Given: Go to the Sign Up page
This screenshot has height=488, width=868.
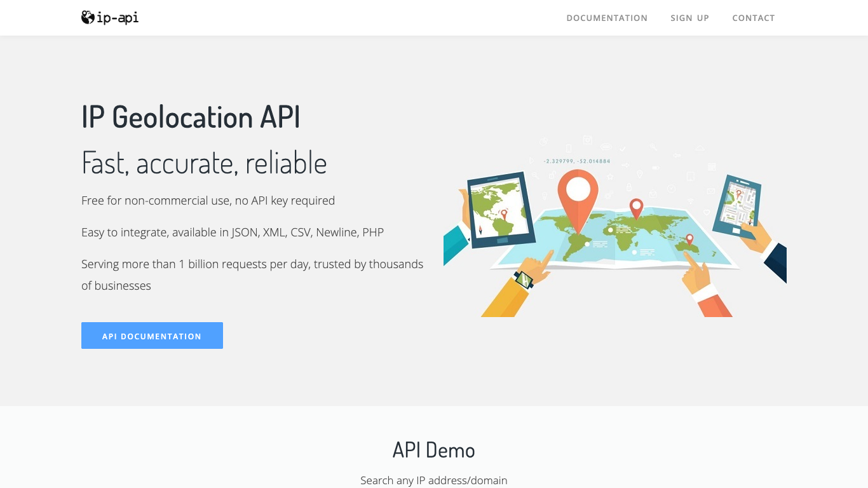Looking at the screenshot, I should 689,18.
